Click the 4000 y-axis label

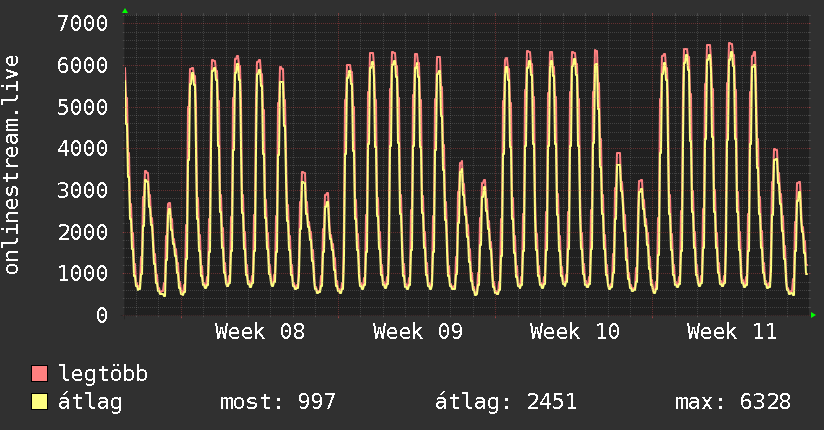[83, 148]
